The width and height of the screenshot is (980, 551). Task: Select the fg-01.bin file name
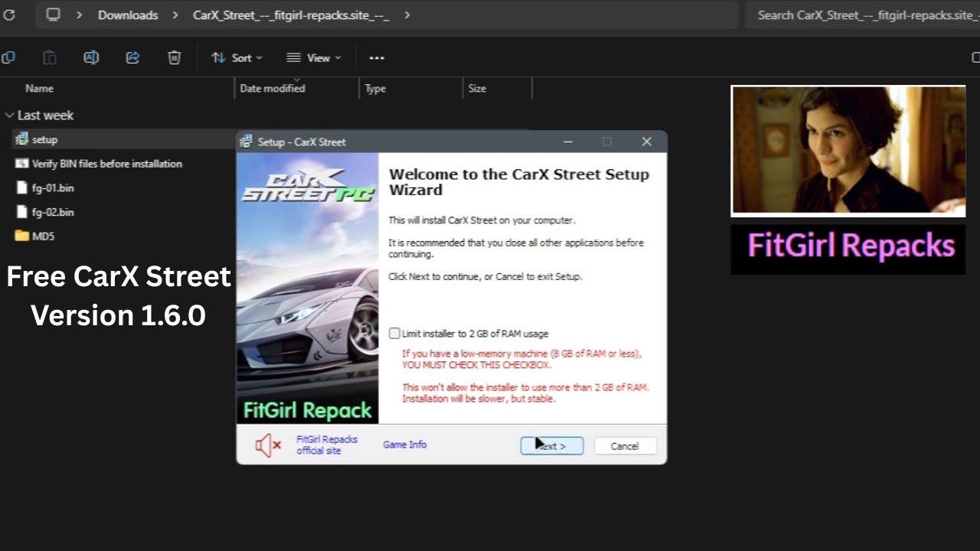tap(53, 187)
